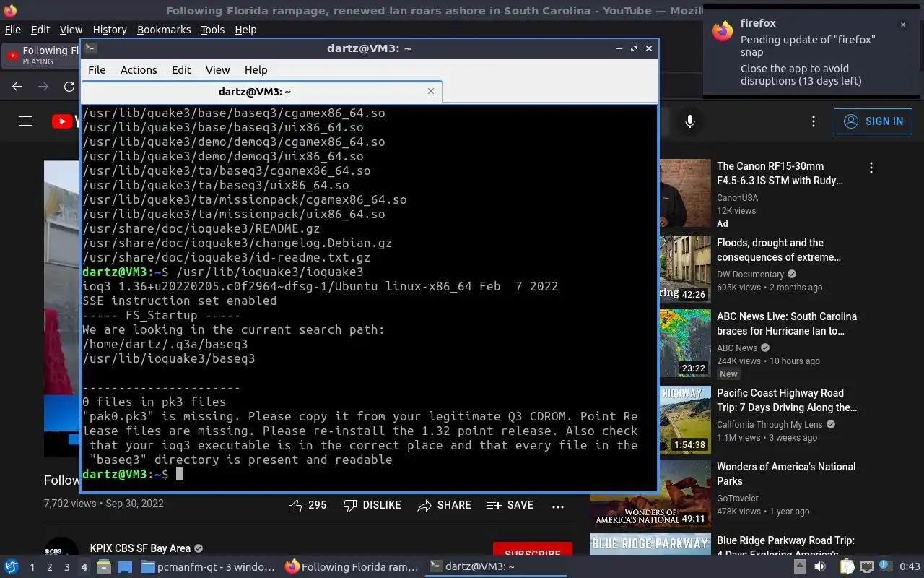
Task: Open 'Floods, drought and the consequences' video
Action: (x=779, y=250)
